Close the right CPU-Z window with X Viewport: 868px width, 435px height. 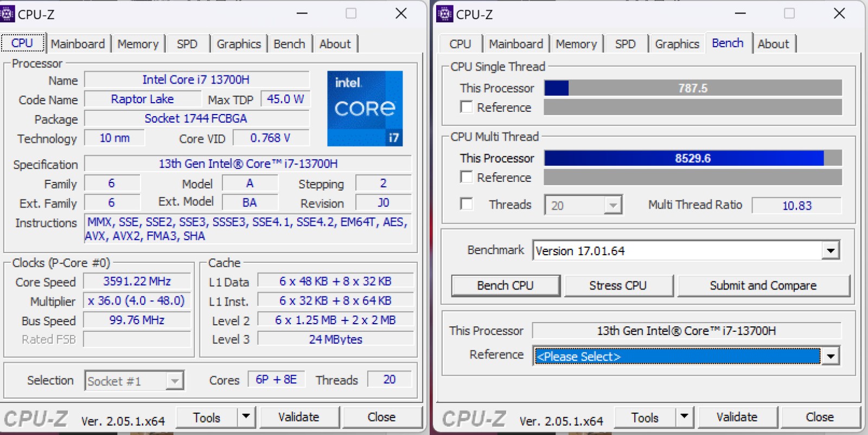pos(839,14)
